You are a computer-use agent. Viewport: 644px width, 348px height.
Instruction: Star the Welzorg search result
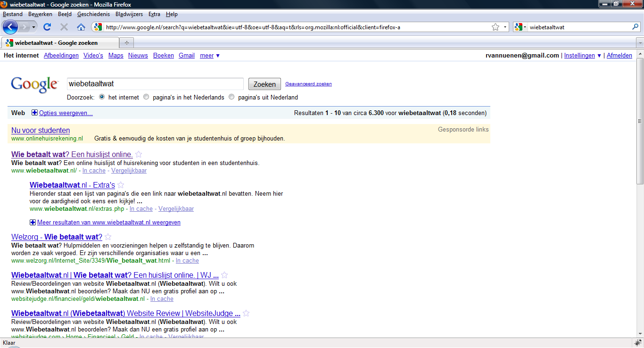[108, 237]
